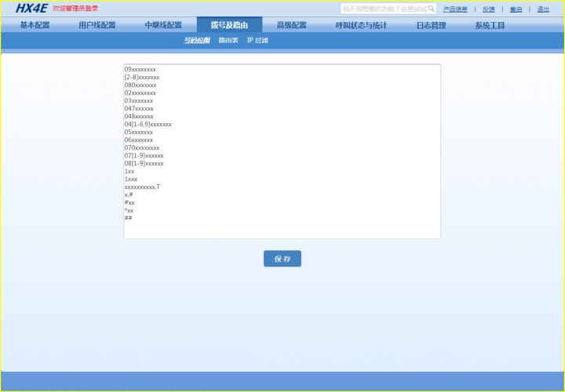Click the three-character 1xx line
Image resolution: width=565 pixels, height=392 pixels.
coord(129,172)
